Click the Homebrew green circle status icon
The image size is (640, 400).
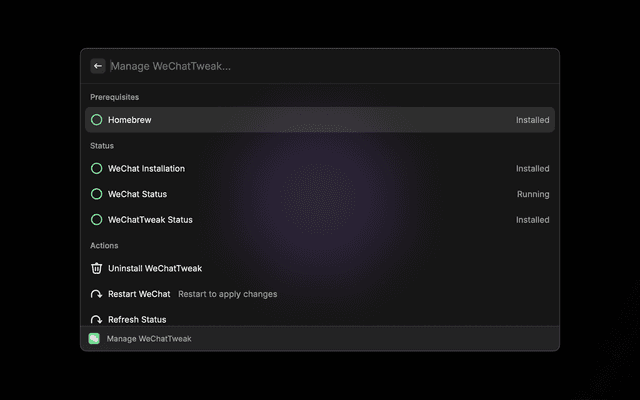[97, 120]
